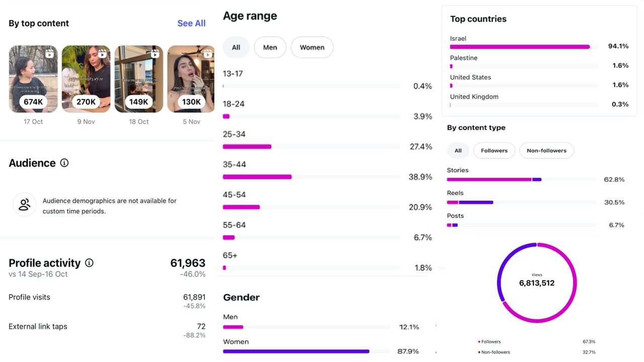The image size is (644, 362).
Task: Click the Israel top country bar
Action: click(x=519, y=47)
